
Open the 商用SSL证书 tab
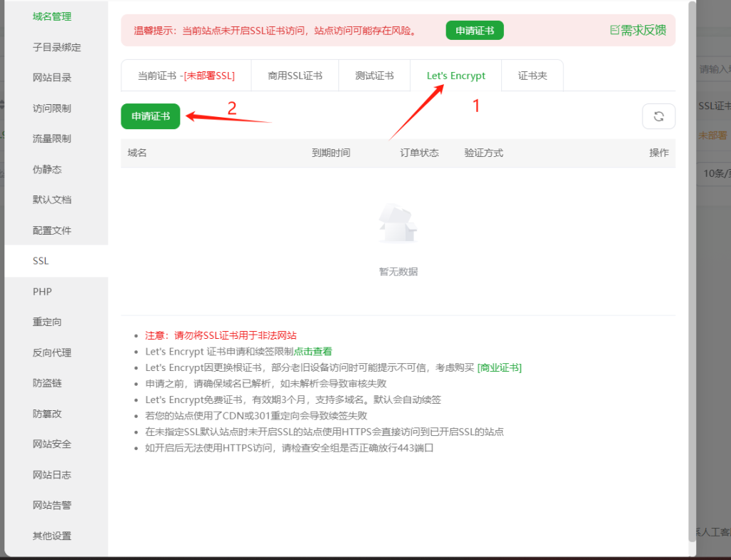294,74
